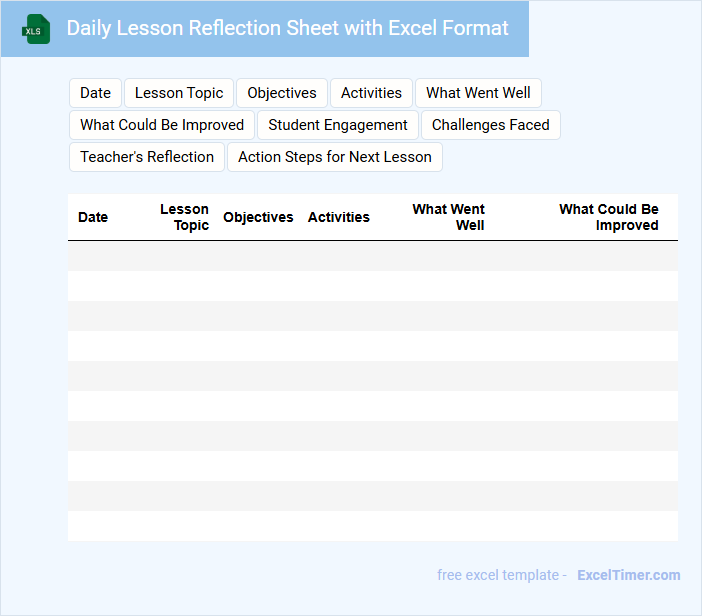Select What Could Be Improved tag
Viewport: 702px width, 616px height.
pos(162,125)
